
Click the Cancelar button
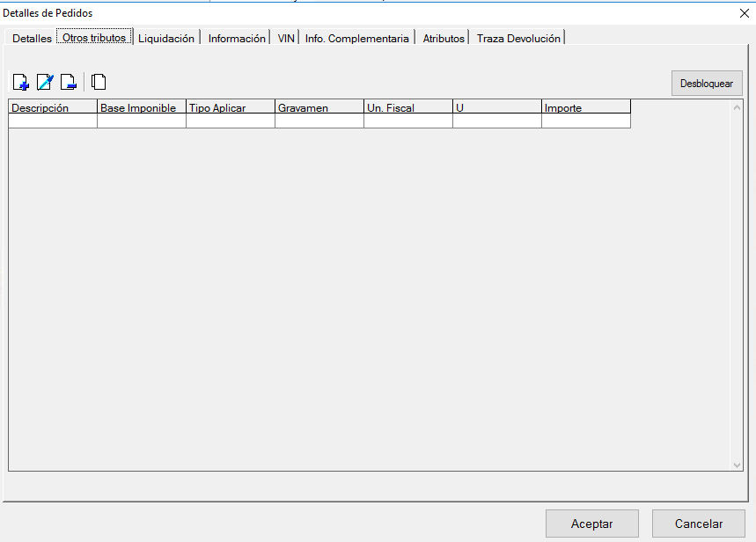[698, 524]
